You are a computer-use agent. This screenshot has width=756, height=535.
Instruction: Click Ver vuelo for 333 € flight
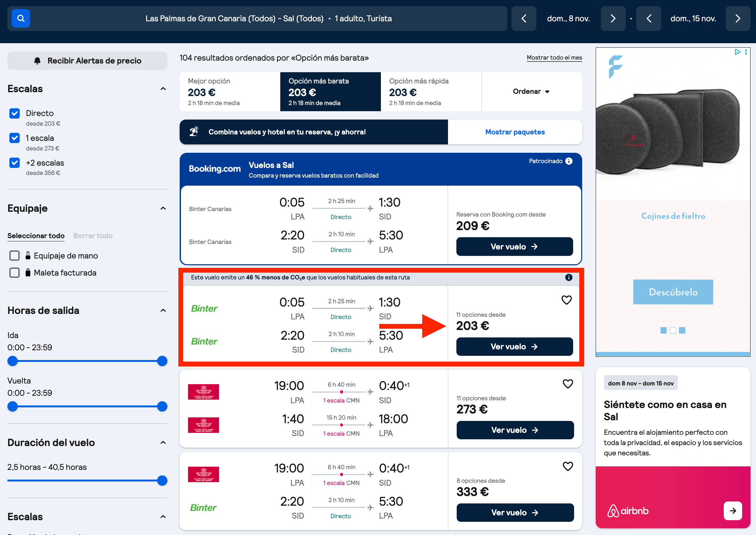click(x=515, y=512)
